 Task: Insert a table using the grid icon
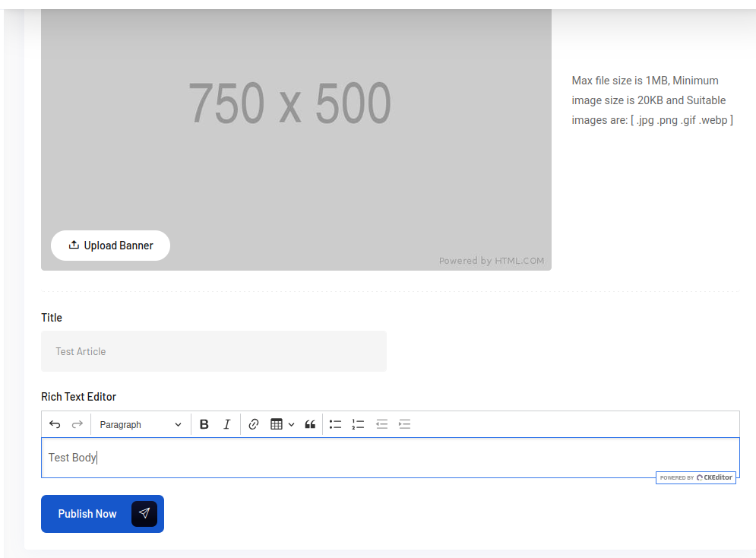(x=277, y=424)
